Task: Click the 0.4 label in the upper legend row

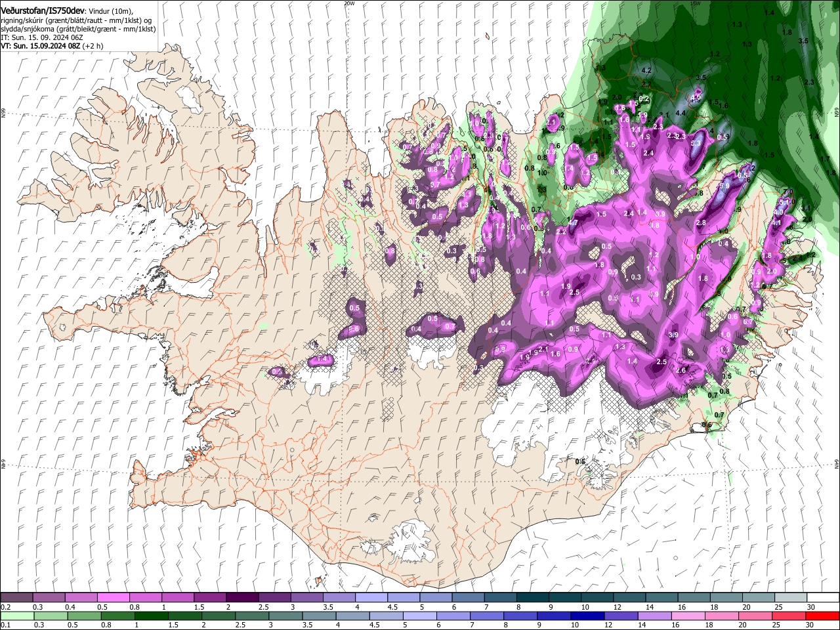Action: click(71, 607)
